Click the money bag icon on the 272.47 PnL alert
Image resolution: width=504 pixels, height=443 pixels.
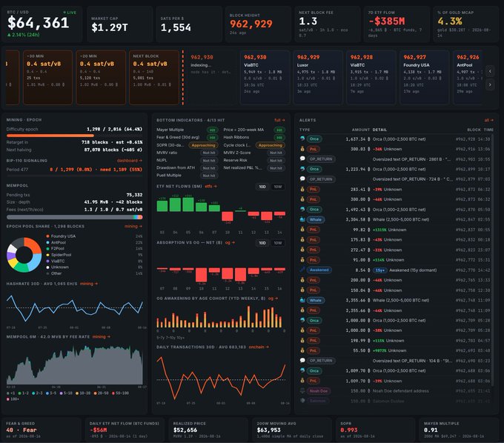302,250
